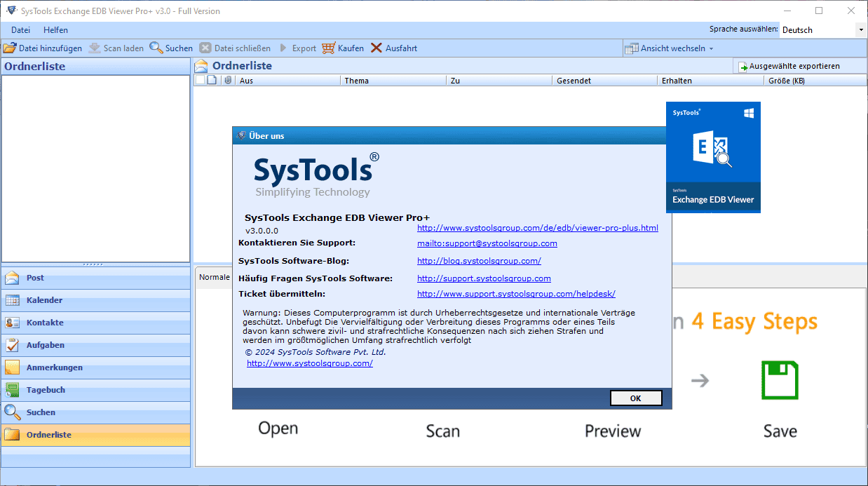868x486 pixels.
Task: Click the Ausgewählte exportieren button
Action: pyautogui.click(x=789, y=66)
